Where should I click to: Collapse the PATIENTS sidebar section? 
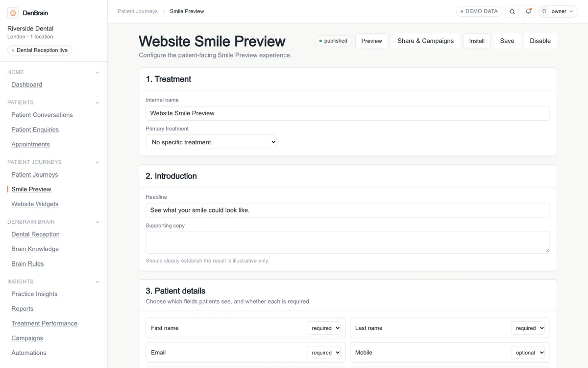point(97,103)
